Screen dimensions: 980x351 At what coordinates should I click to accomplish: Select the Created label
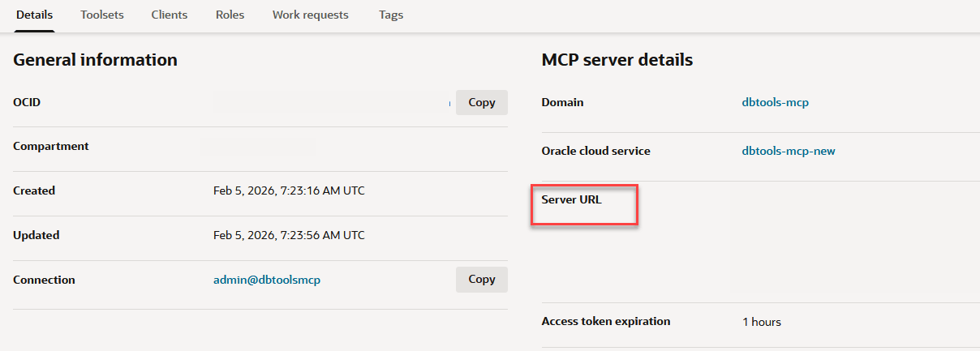click(x=34, y=190)
